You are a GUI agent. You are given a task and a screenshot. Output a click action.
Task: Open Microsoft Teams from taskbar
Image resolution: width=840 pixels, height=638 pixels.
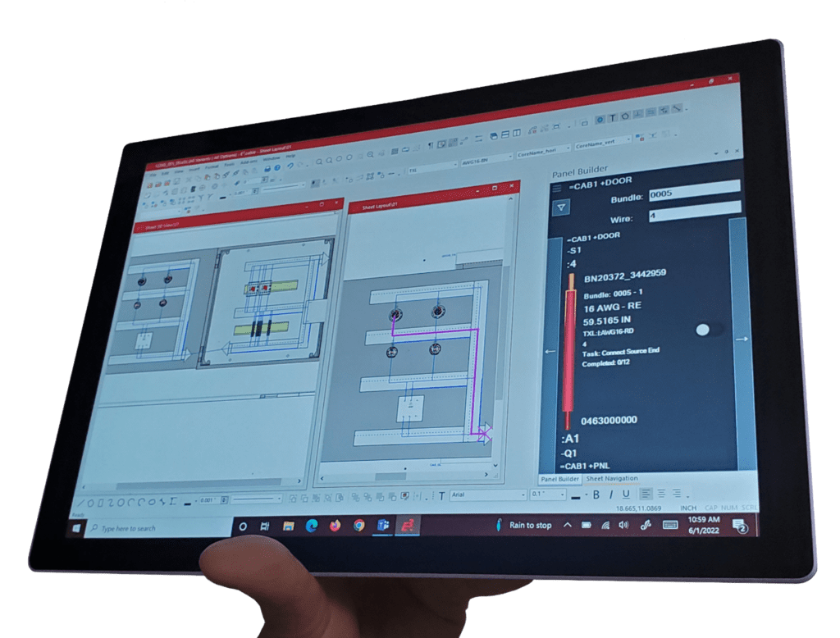point(382,526)
